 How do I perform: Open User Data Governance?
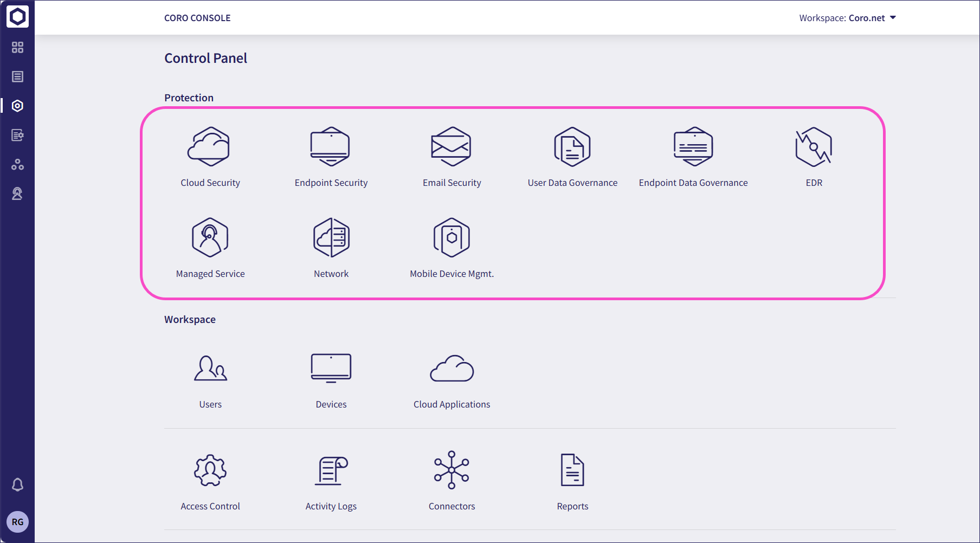tap(572, 147)
